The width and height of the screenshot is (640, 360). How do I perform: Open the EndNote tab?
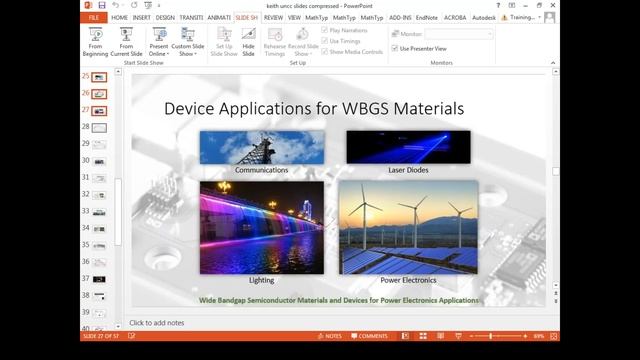(x=427, y=18)
